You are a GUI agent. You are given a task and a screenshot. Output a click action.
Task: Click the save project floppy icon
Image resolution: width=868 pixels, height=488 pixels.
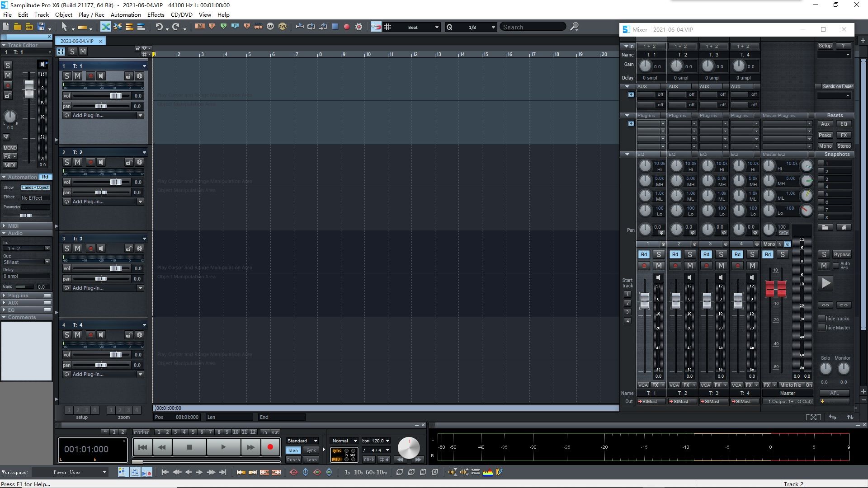(41, 27)
